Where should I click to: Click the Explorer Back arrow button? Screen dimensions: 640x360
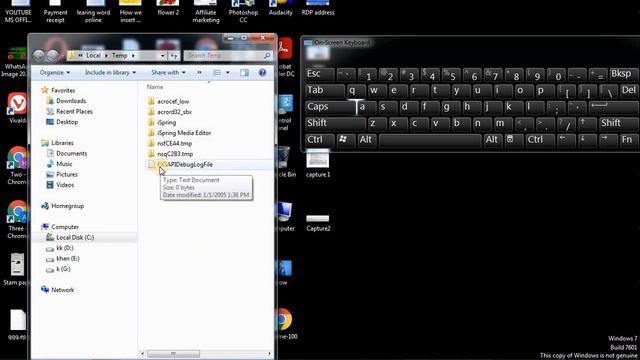coord(39,56)
